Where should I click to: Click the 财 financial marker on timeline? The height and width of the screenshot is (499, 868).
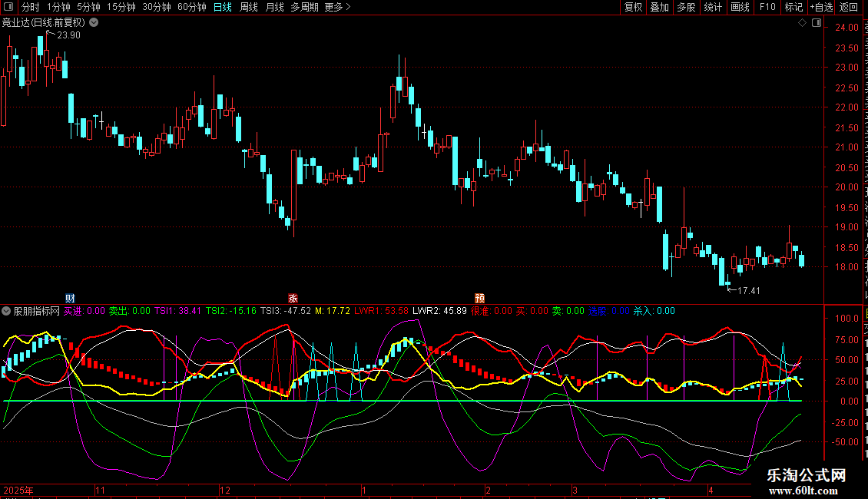point(70,299)
